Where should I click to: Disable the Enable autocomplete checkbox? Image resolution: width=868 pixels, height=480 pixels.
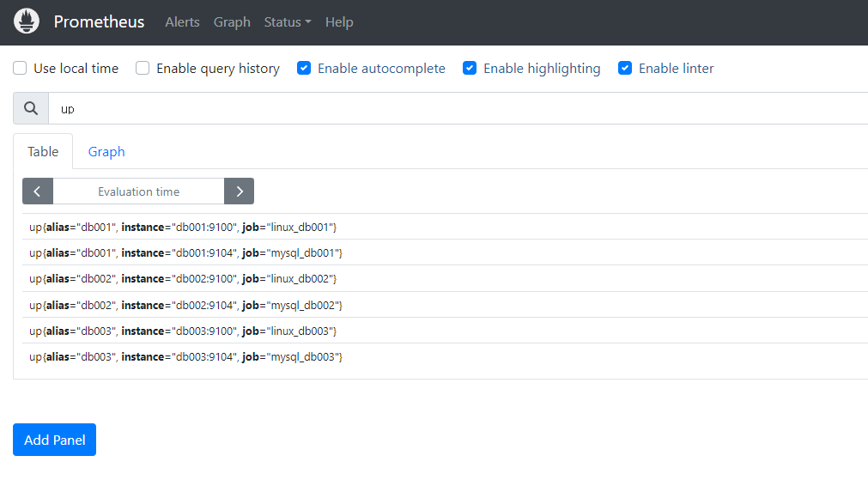[304, 68]
